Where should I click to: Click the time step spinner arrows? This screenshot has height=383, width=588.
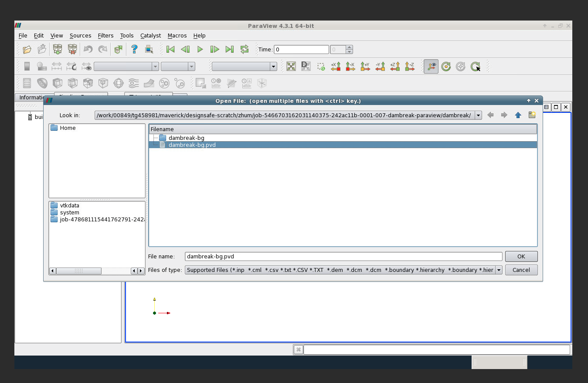(349, 50)
